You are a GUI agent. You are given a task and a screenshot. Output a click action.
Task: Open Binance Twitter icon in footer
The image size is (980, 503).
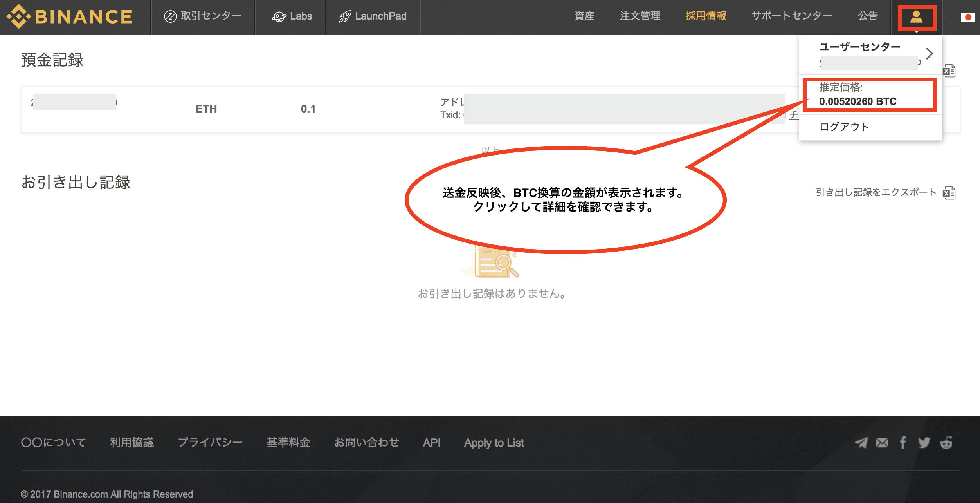924,443
